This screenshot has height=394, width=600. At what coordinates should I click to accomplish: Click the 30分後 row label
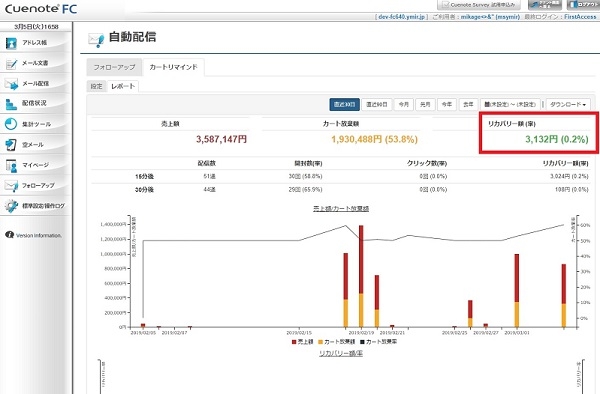click(144, 190)
